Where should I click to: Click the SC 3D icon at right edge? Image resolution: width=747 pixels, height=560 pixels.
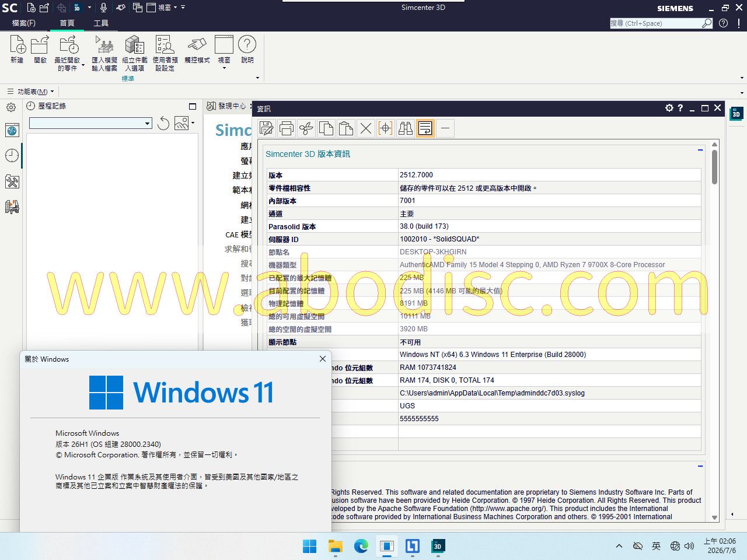(x=736, y=113)
